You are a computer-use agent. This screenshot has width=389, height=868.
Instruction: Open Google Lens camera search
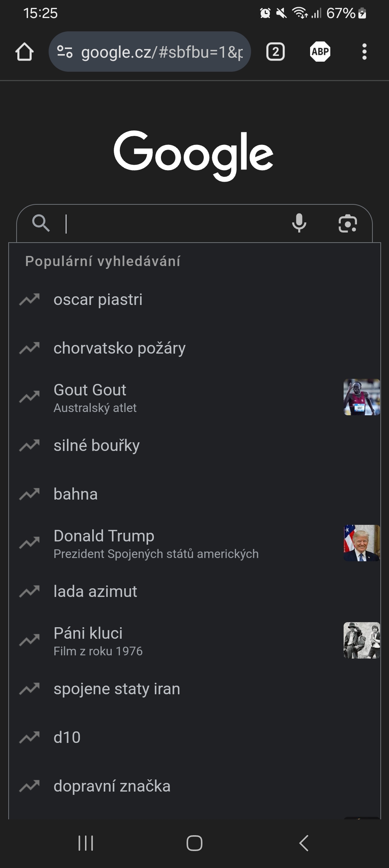coord(348,223)
